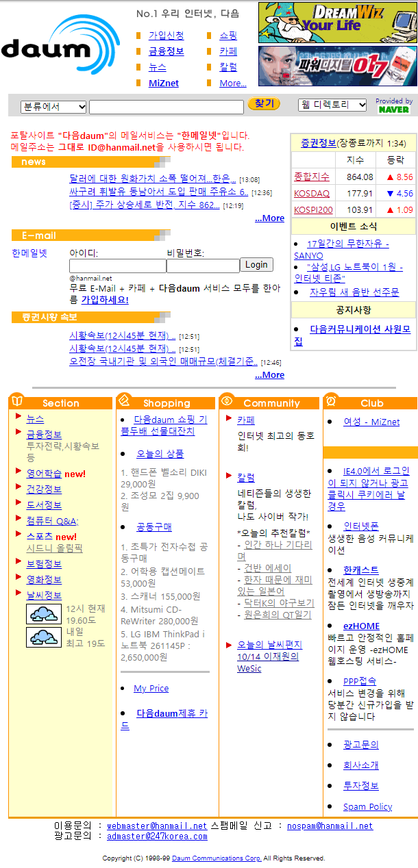418x868 pixels.
Task: Open the 가입신청 link
Action: click(x=167, y=36)
